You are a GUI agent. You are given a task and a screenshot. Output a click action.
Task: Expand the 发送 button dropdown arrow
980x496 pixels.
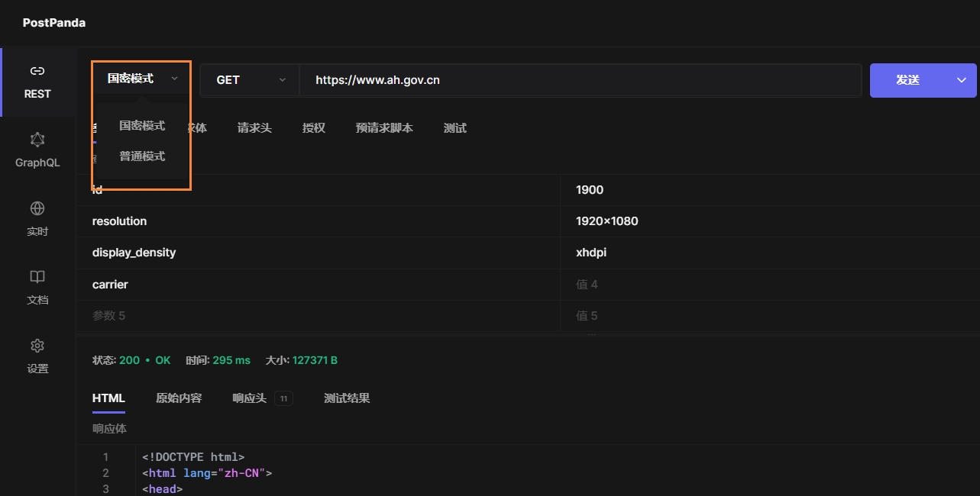(x=961, y=79)
